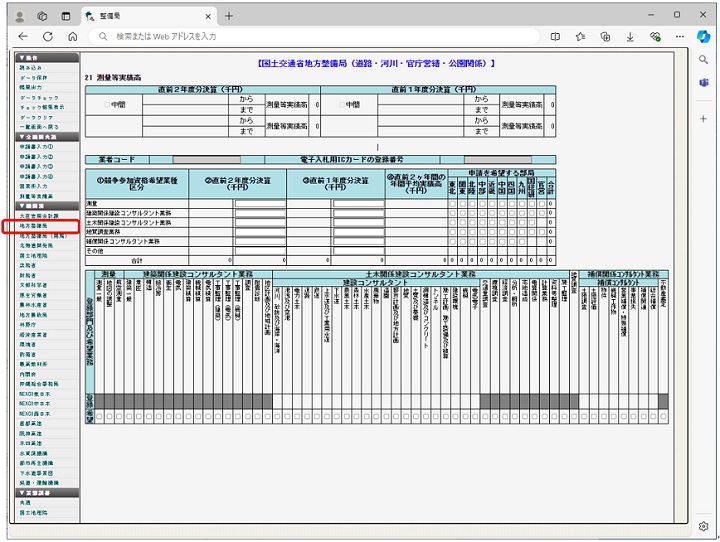Check 近畿 box in 土木関係建設コンサルタント業務 row
Image resolution: width=720 pixels, height=542 pixels.
click(x=492, y=222)
